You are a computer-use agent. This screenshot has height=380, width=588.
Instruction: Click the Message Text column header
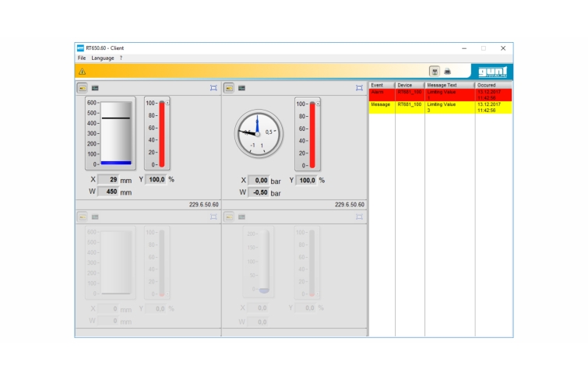click(x=449, y=85)
